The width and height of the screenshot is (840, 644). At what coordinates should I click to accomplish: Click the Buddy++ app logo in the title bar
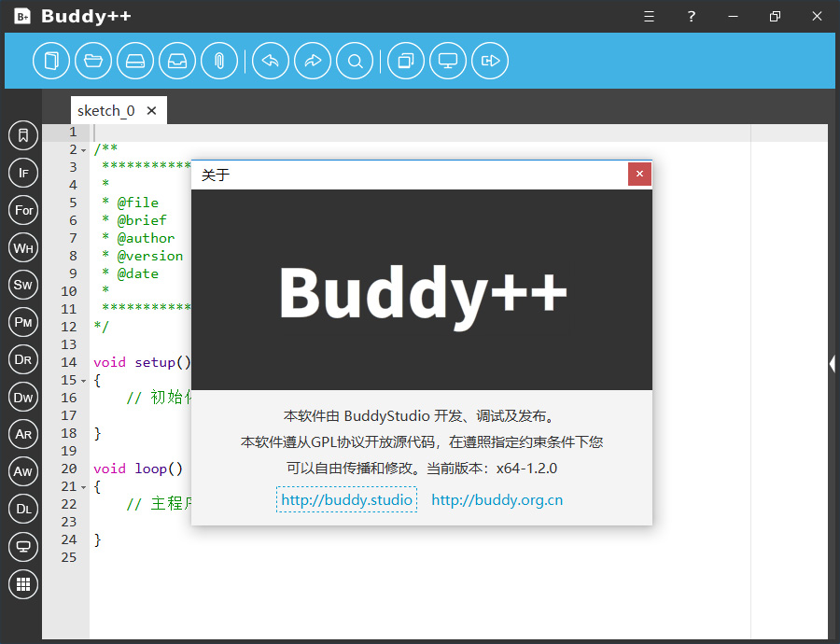(22, 16)
